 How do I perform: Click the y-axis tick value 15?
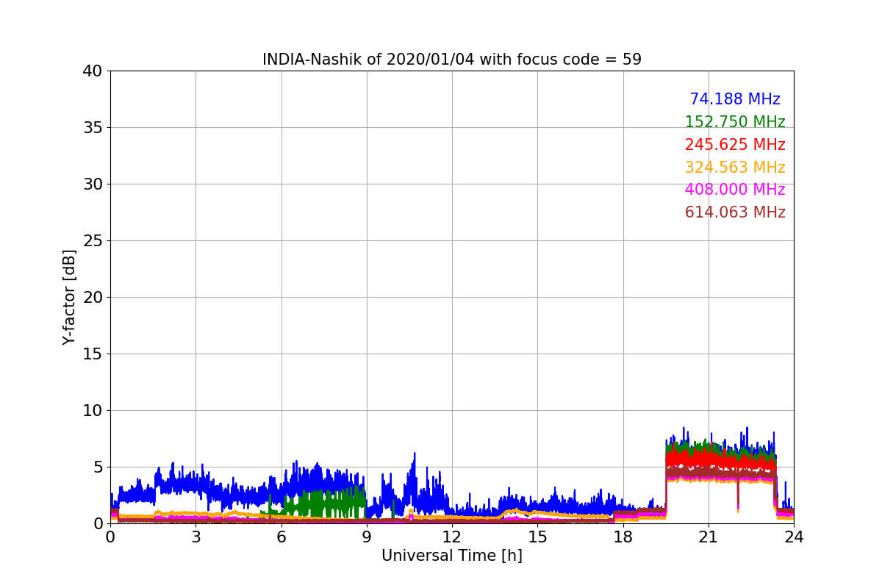point(93,354)
